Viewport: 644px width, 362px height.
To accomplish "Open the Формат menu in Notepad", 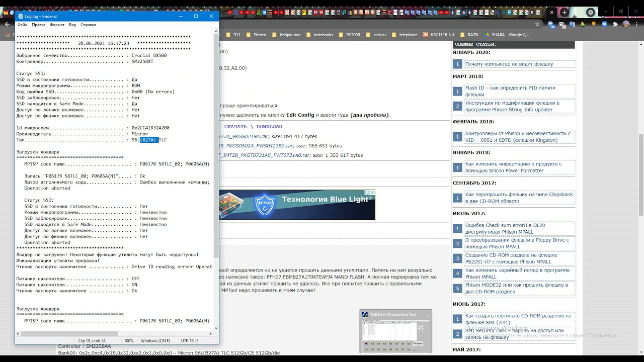I will (x=57, y=25).
